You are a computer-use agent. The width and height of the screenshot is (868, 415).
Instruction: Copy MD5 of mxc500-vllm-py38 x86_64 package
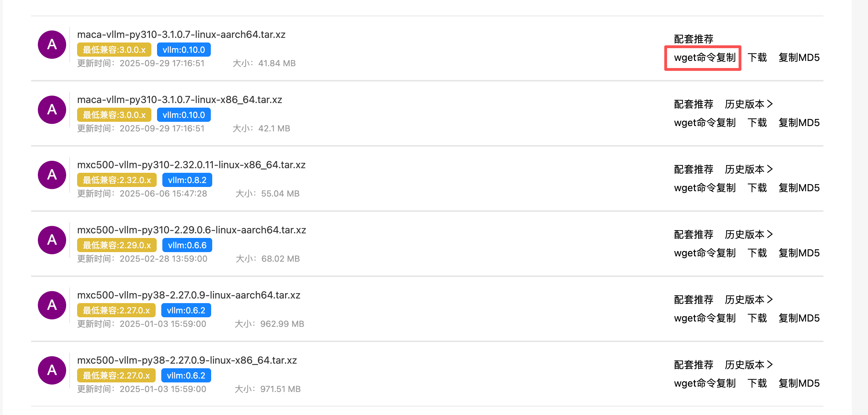[799, 383]
